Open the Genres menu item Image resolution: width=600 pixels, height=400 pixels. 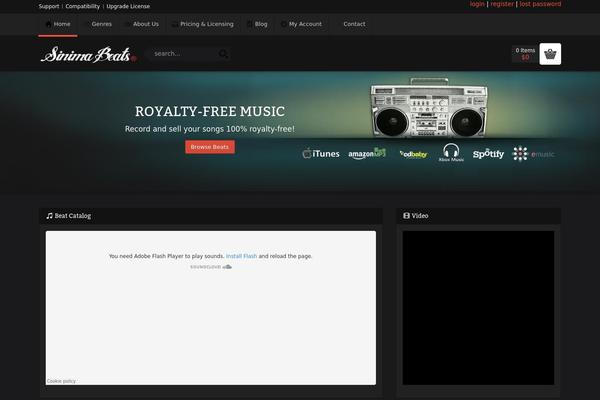(x=102, y=24)
